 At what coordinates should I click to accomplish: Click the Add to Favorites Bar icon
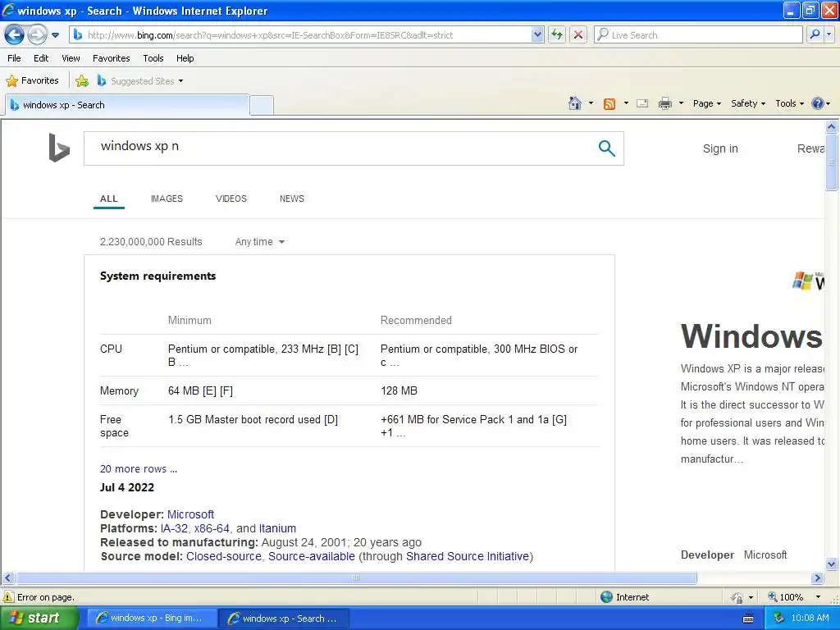point(82,81)
